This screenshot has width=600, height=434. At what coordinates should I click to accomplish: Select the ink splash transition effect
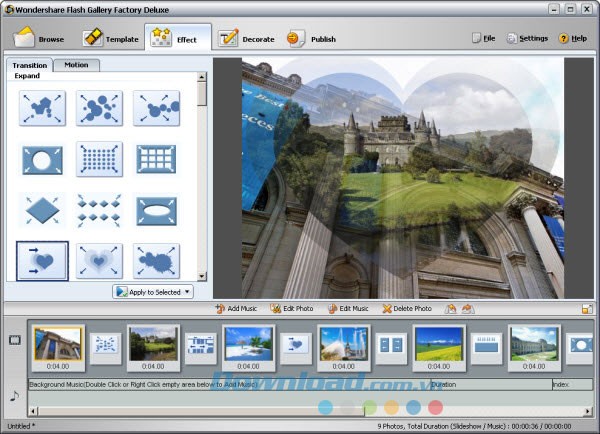click(x=156, y=260)
